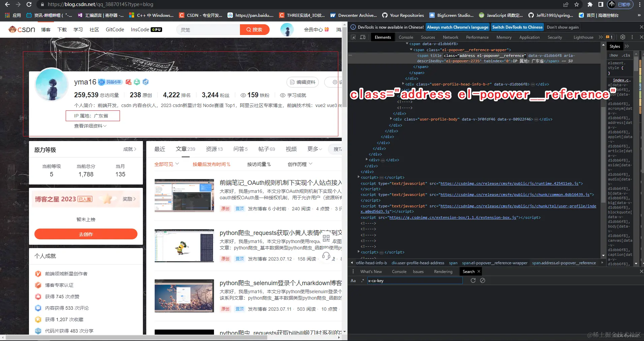
Task: Click Don't show again in DevTools
Action: click(x=562, y=27)
